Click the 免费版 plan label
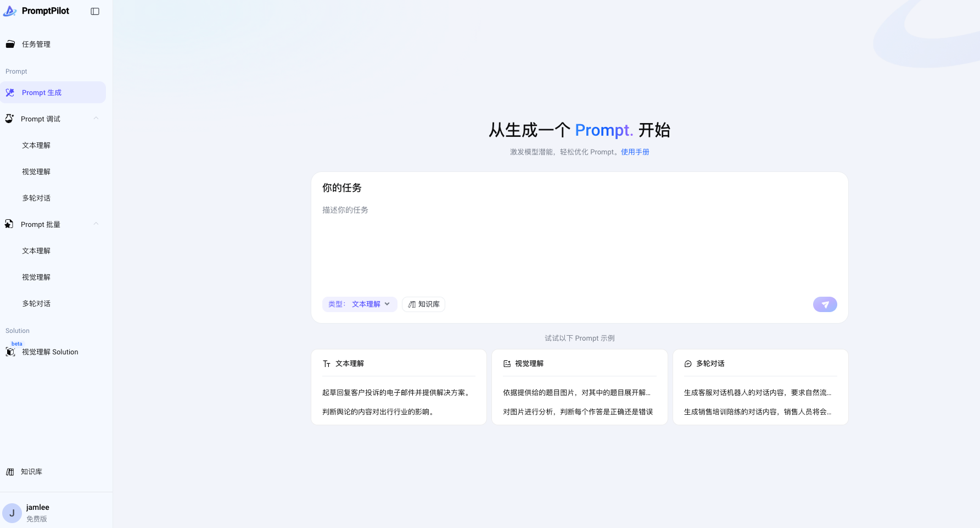This screenshot has width=980, height=528. [x=37, y=519]
